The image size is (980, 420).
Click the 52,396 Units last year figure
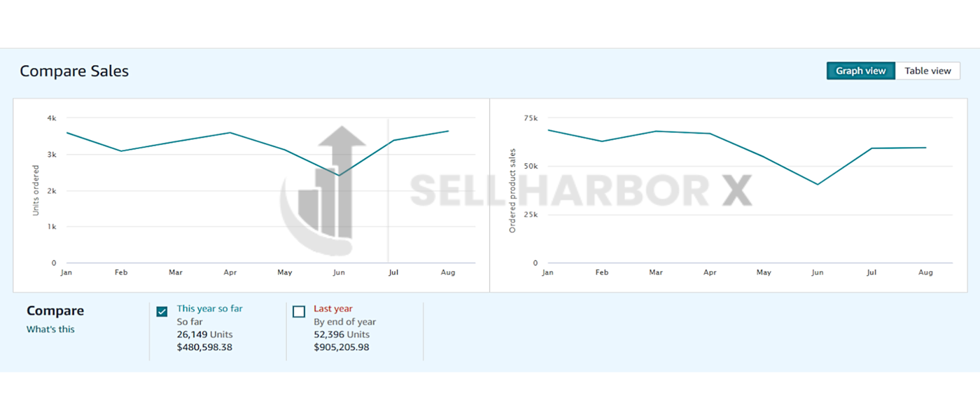click(342, 334)
